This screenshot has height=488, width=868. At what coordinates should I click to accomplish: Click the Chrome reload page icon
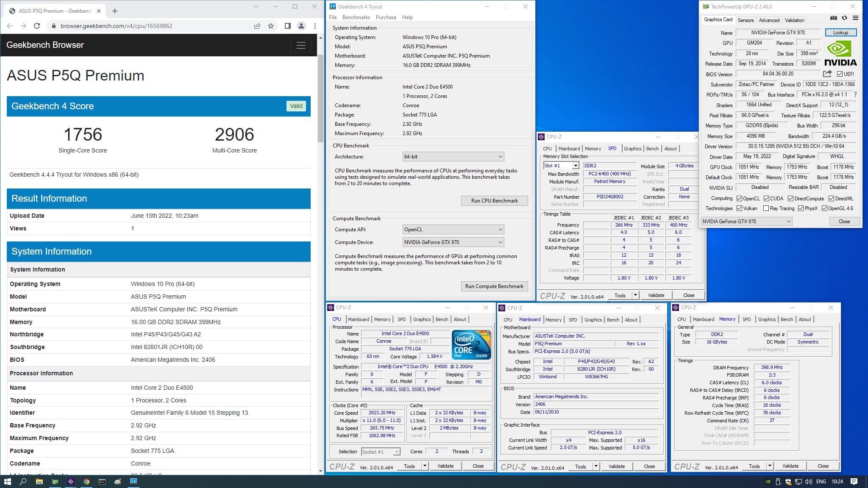coord(37,26)
